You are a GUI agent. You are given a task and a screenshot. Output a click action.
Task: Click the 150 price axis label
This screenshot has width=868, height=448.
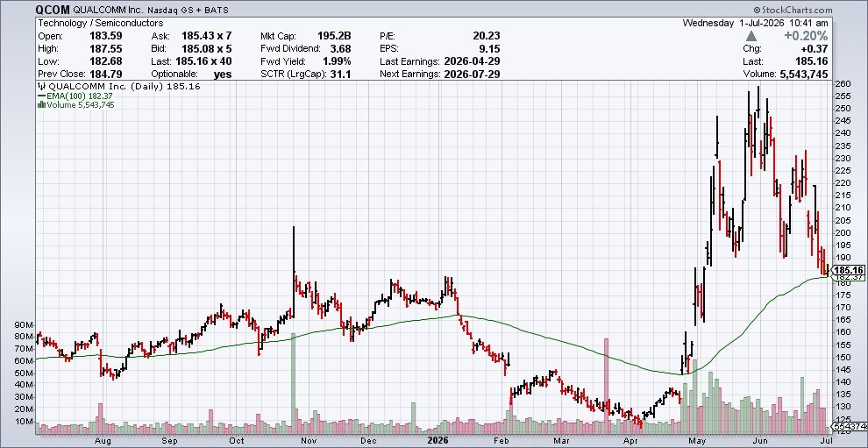pos(843,357)
